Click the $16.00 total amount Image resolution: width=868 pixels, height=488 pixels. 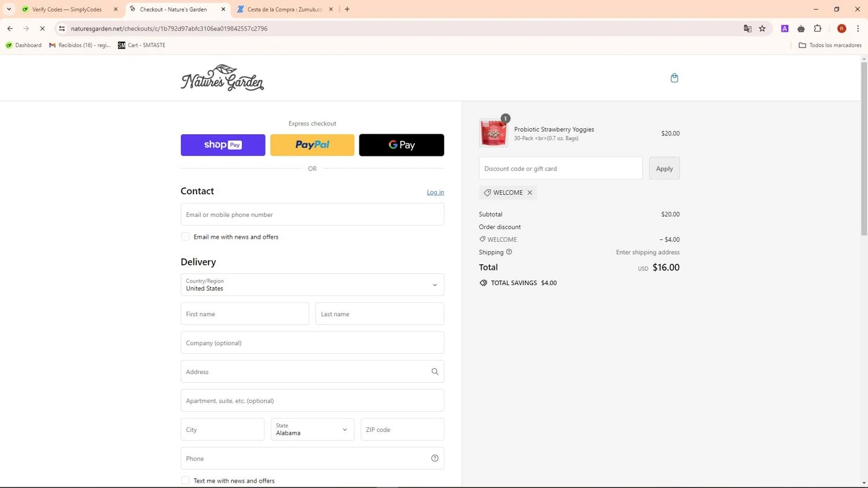tap(666, 268)
